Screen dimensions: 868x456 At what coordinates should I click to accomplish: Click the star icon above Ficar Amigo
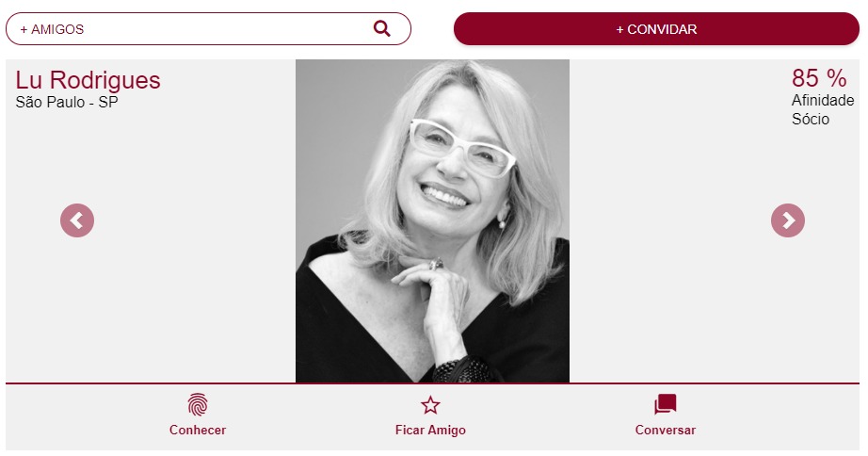(x=430, y=405)
